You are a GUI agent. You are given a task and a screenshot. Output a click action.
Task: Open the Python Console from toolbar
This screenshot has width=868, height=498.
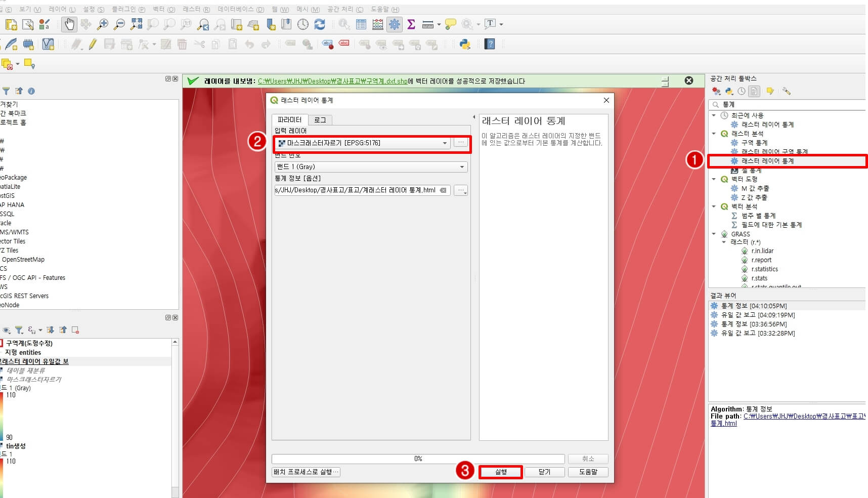click(465, 44)
